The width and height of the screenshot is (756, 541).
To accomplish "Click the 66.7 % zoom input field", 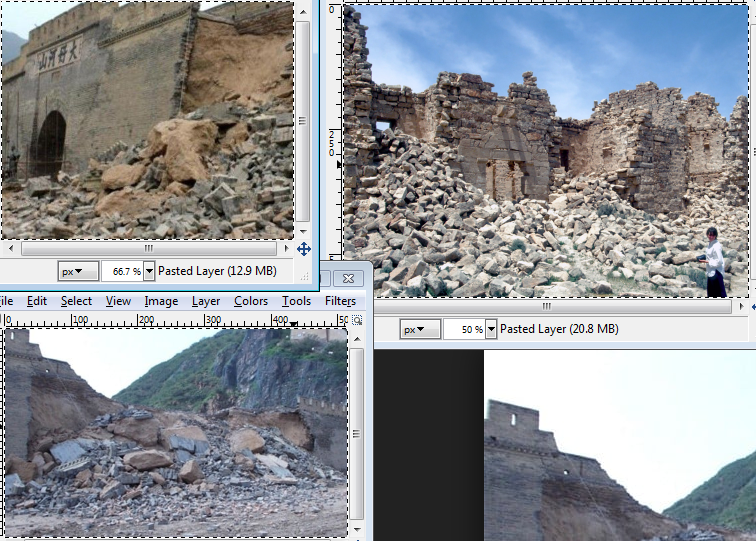I will 123,271.
